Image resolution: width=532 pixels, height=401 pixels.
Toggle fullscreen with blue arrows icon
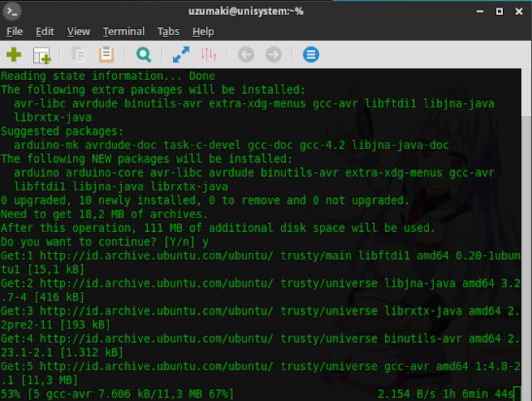pyautogui.click(x=181, y=55)
